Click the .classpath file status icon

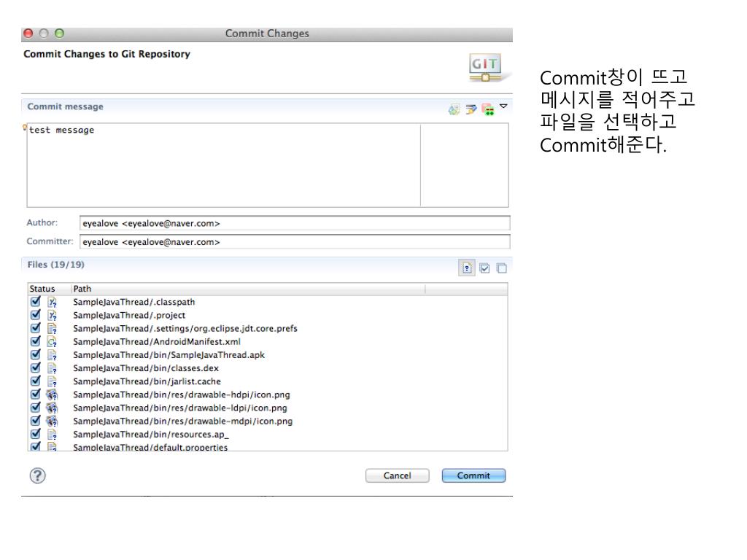(x=52, y=302)
